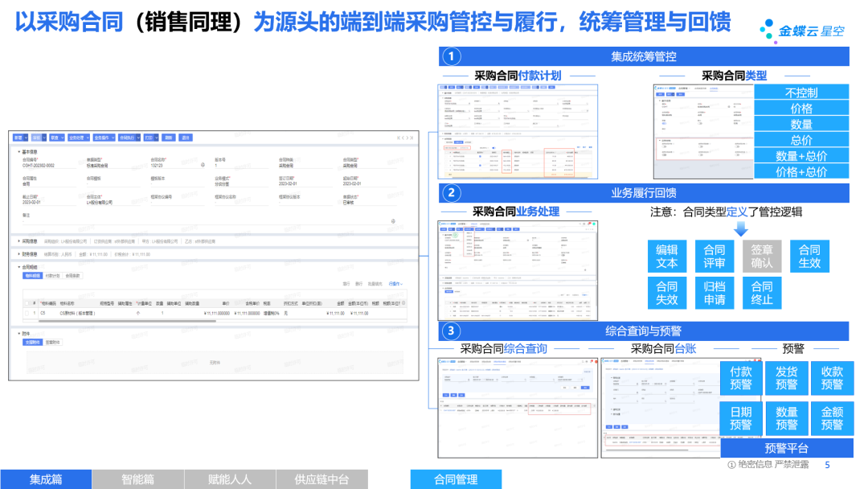Expand the 采购信息 section
This screenshot has height=489, width=868.
[18, 241]
